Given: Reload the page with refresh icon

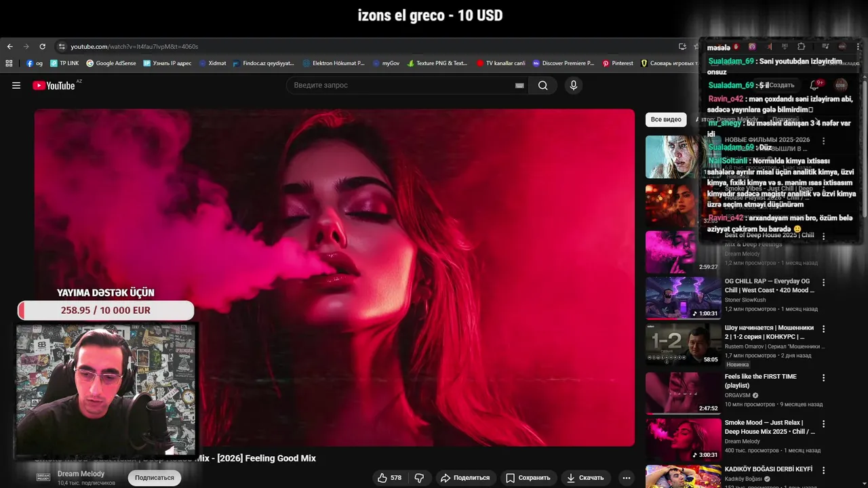Looking at the screenshot, I should click(42, 47).
